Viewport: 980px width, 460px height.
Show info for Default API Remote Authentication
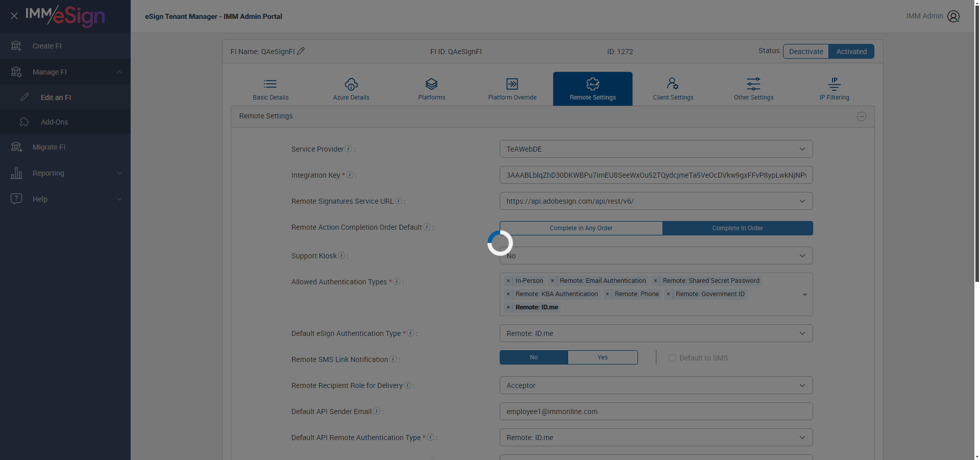430,437
